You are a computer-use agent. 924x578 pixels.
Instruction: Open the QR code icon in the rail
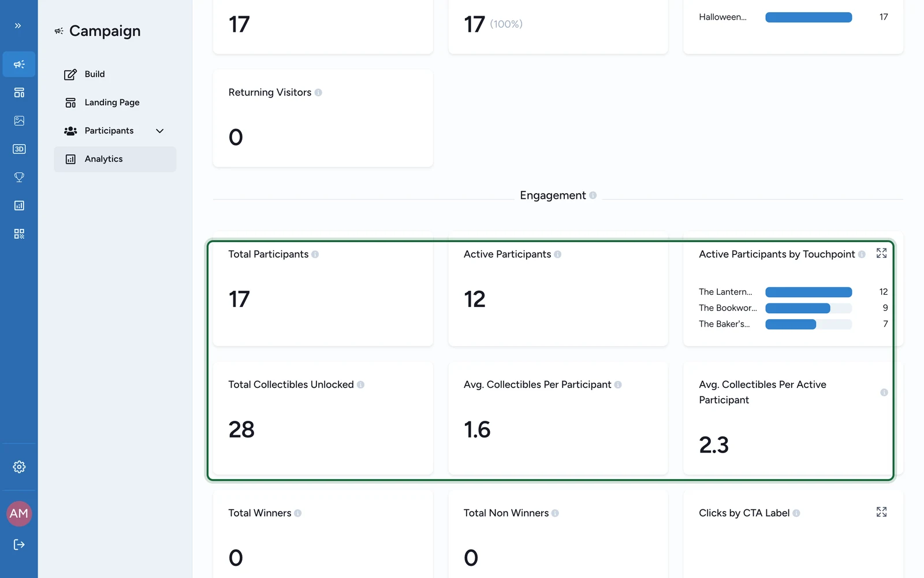coord(19,234)
